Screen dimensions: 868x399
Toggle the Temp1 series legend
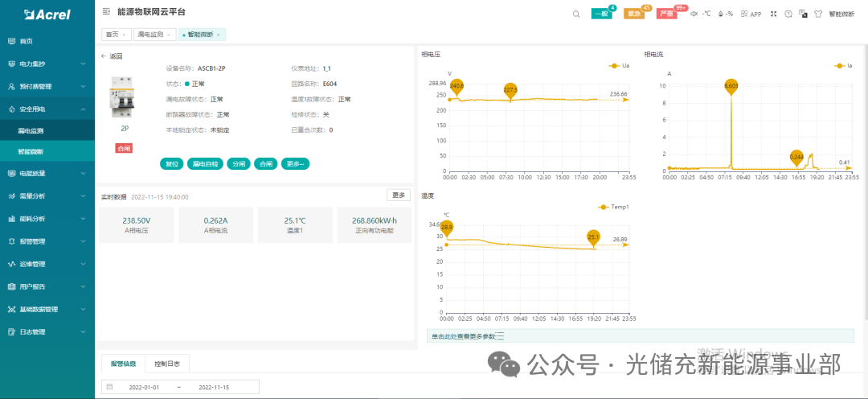pyautogui.click(x=613, y=208)
